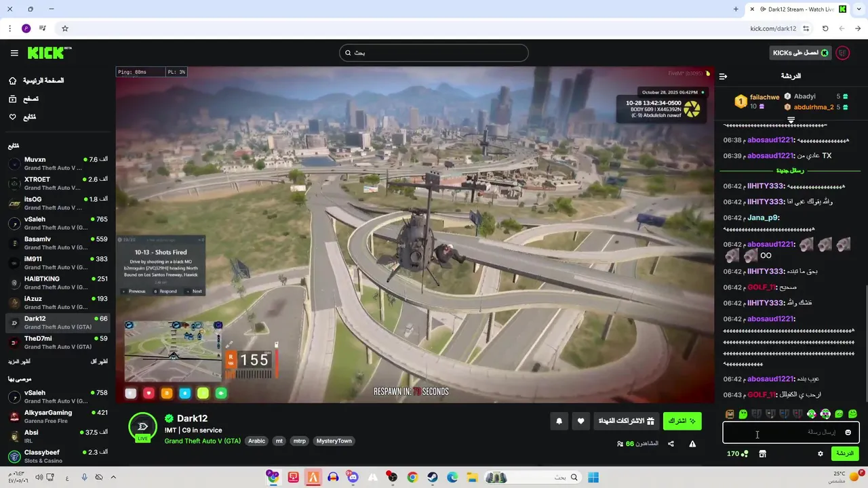Select the Arabic tag
This screenshot has height=488, width=868.
pos(256,441)
